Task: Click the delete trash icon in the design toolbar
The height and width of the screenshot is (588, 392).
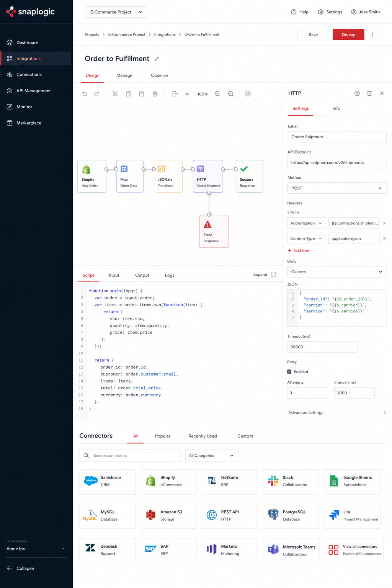Action: (155, 94)
